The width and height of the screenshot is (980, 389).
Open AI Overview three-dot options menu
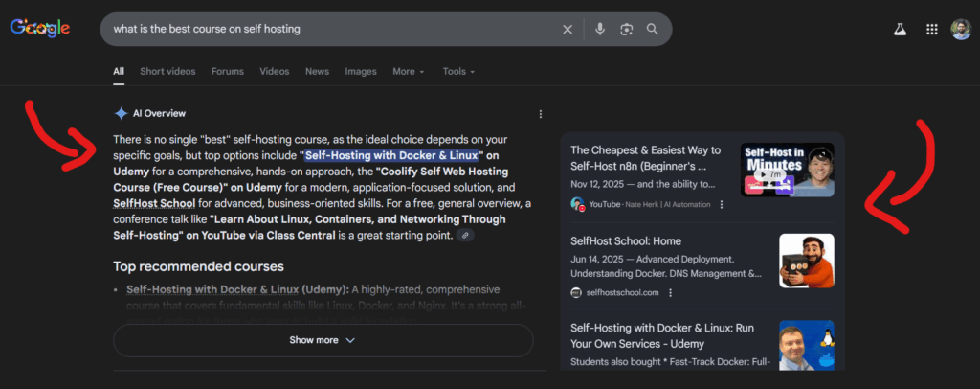click(541, 114)
